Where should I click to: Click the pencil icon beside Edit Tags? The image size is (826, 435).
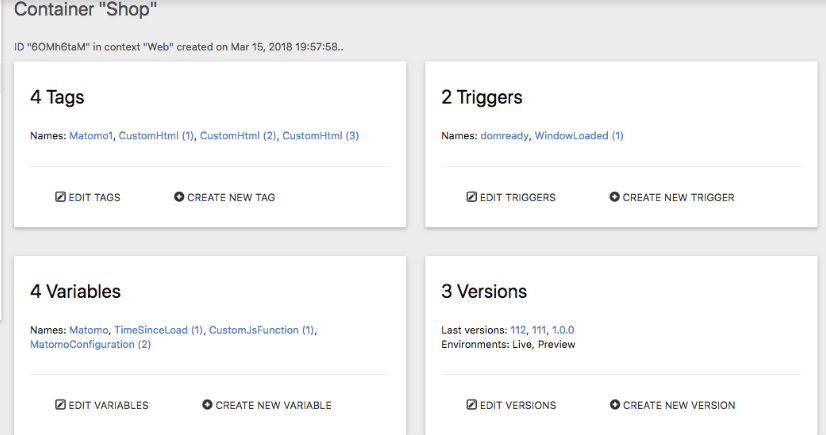[x=60, y=197]
